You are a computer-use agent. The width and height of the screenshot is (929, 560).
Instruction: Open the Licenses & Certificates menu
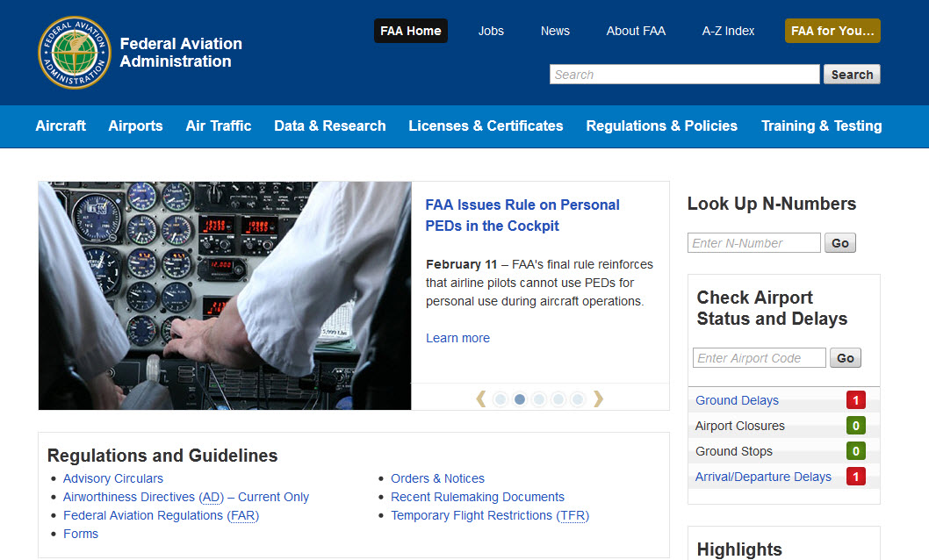pos(486,126)
